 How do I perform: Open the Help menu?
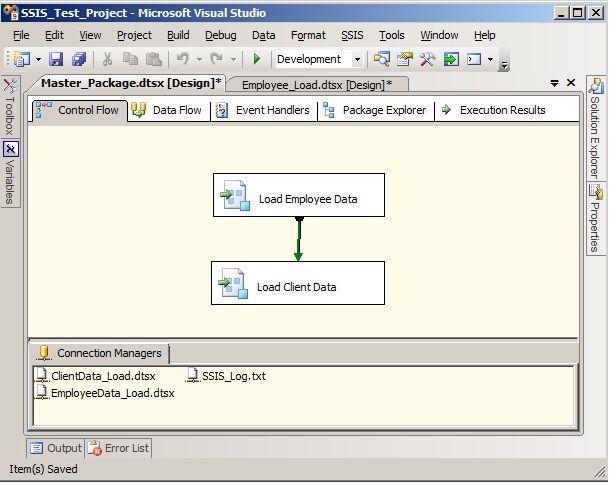[x=484, y=35]
